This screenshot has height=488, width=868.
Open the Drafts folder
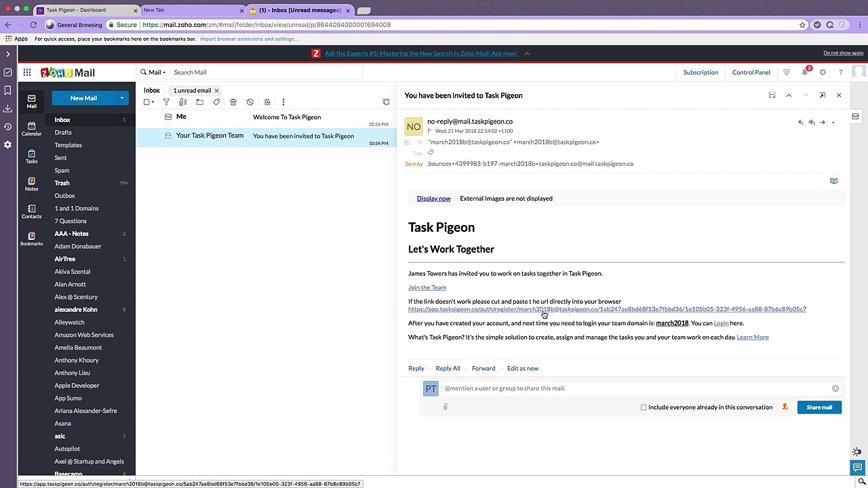(x=63, y=132)
